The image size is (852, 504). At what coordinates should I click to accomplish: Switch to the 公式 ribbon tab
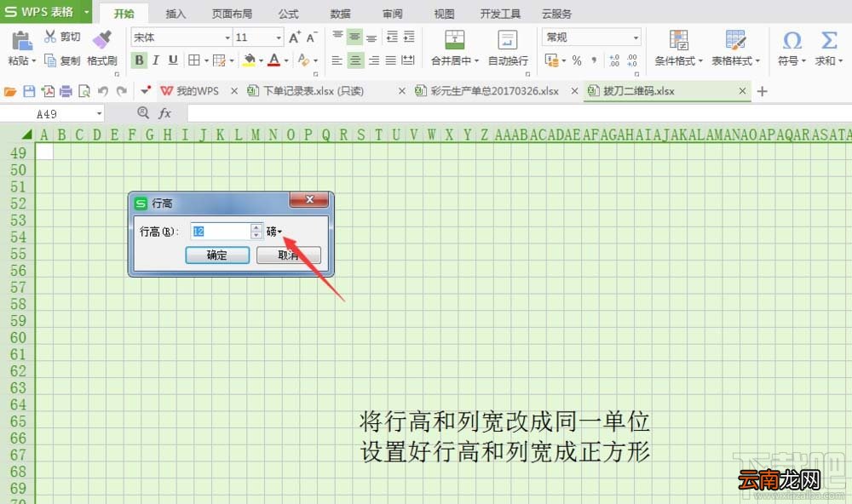point(289,14)
